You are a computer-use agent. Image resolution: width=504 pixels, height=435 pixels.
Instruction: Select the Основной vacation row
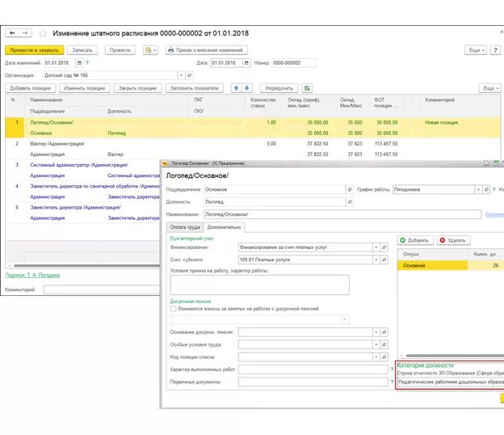(x=451, y=265)
